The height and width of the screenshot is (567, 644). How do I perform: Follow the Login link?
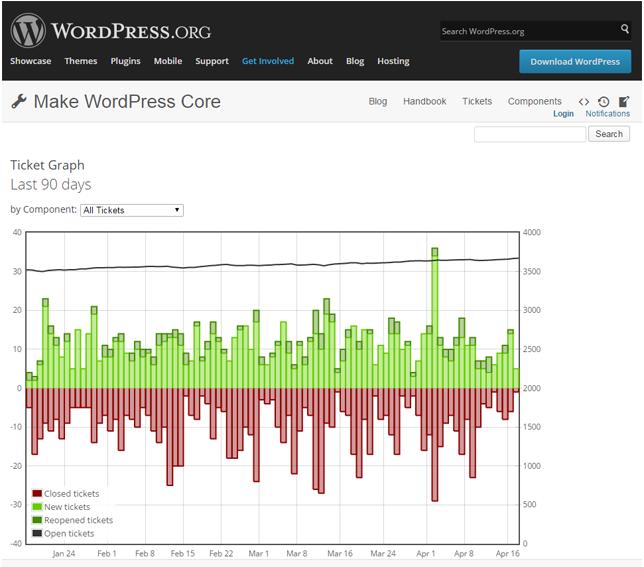pos(563,114)
